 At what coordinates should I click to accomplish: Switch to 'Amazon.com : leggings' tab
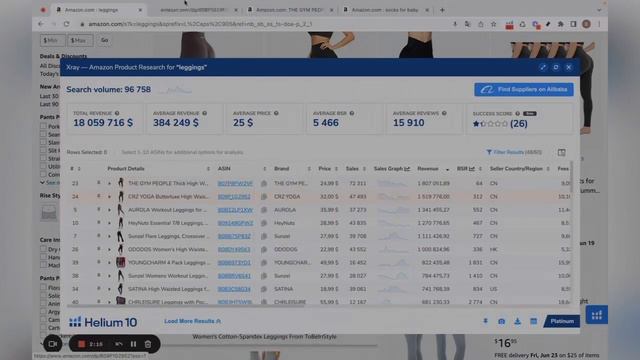click(99, 10)
